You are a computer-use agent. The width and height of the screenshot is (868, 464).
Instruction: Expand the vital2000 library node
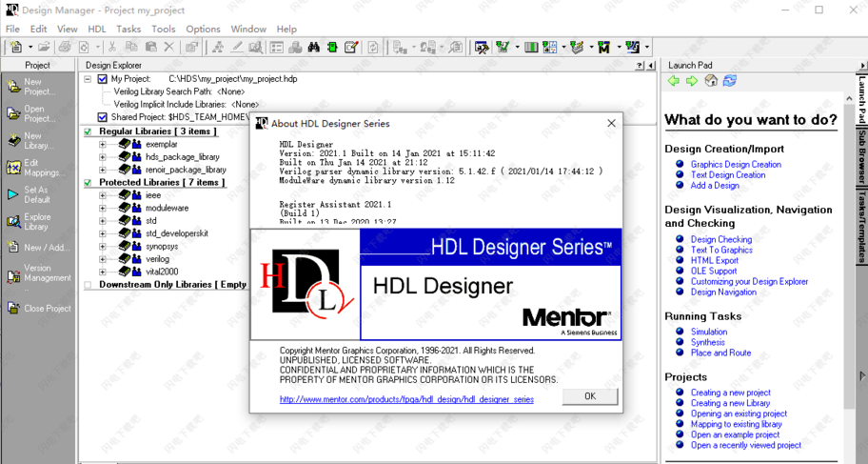(103, 272)
